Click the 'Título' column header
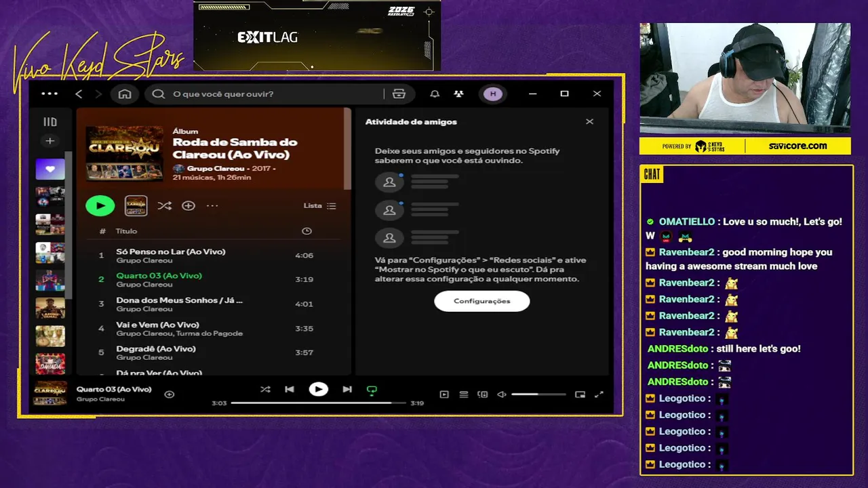868x488 pixels. click(127, 231)
